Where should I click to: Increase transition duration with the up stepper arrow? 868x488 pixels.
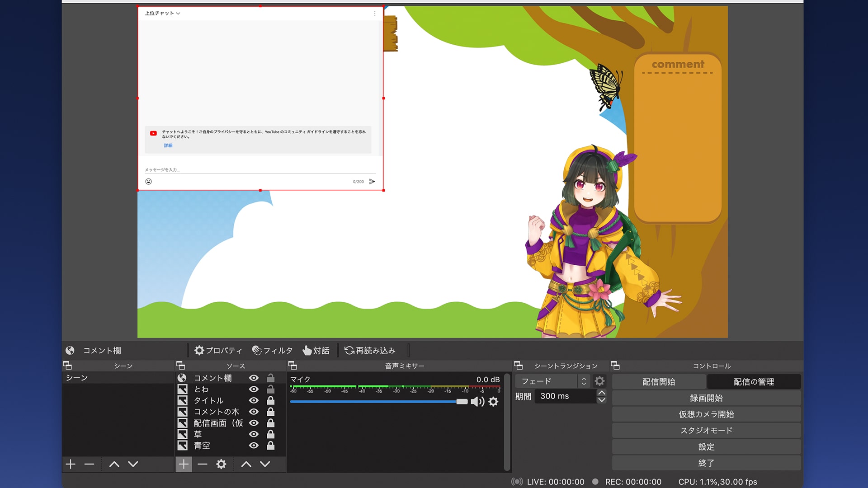[602, 393]
